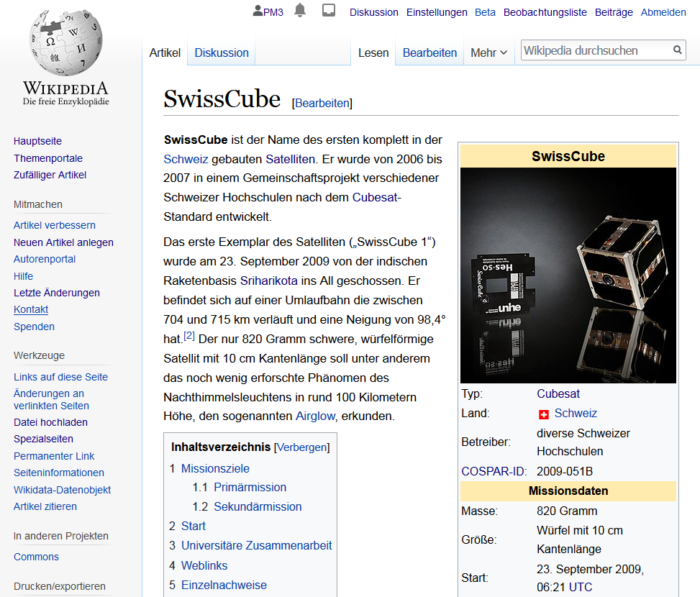Open Wikidata-Datenobjekt
The width and height of the screenshot is (700, 597).
click(62, 490)
